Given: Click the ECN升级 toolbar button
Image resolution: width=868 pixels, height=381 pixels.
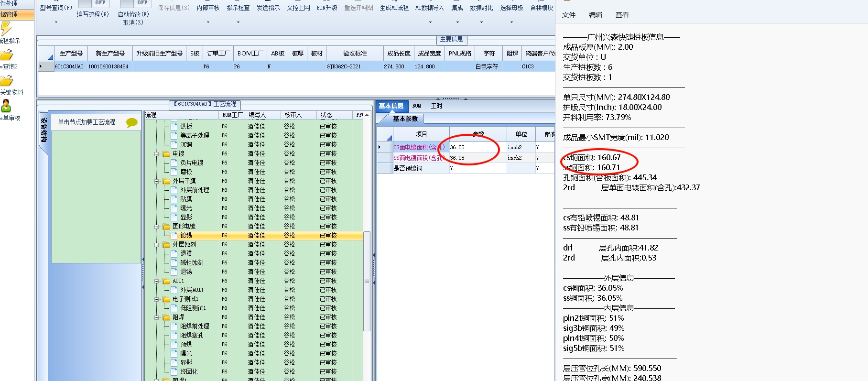Looking at the screenshot, I should tap(327, 8).
